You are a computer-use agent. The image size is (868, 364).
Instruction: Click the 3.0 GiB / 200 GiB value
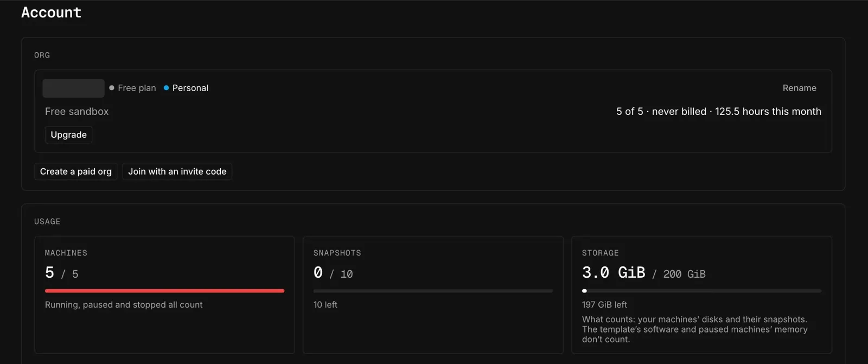[644, 272]
